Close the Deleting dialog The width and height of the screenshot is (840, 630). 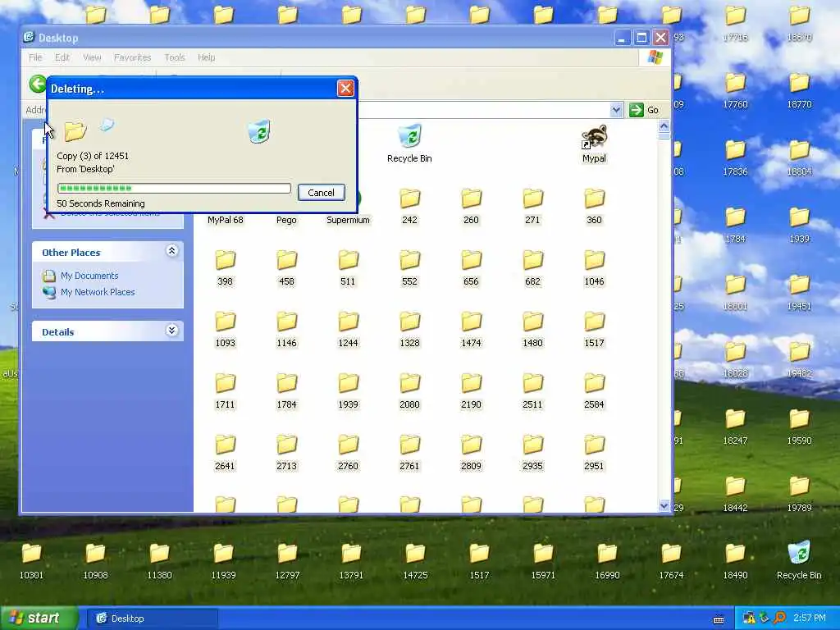[345, 89]
